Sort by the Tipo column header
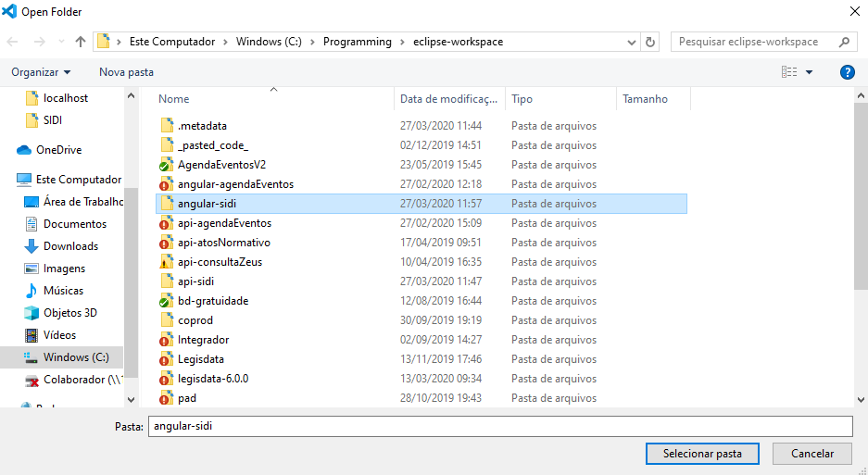Screen dimensions: 868x475 (x=522, y=99)
